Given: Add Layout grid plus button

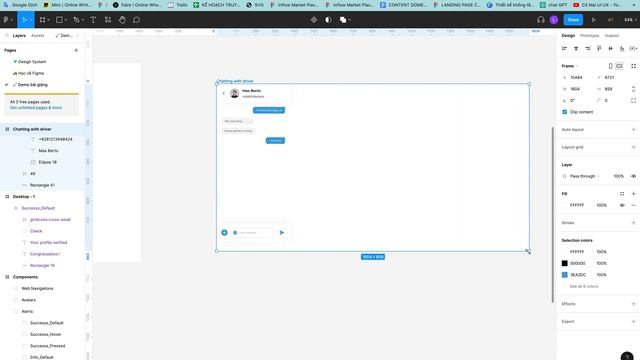Looking at the screenshot, I should [x=633, y=147].
